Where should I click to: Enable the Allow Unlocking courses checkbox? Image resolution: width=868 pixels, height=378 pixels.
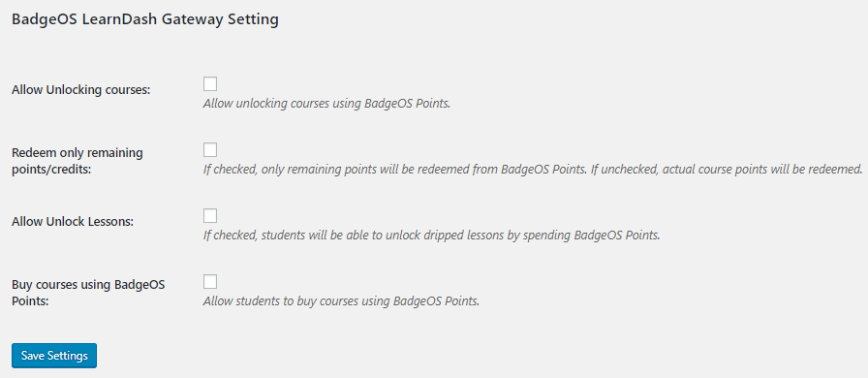pyautogui.click(x=210, y=84)
